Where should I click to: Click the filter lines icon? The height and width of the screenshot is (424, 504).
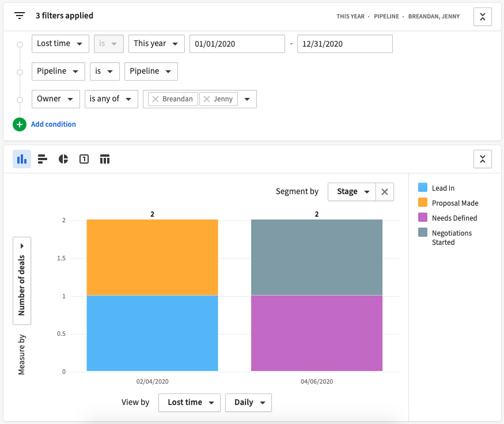(x=20, y=16)
